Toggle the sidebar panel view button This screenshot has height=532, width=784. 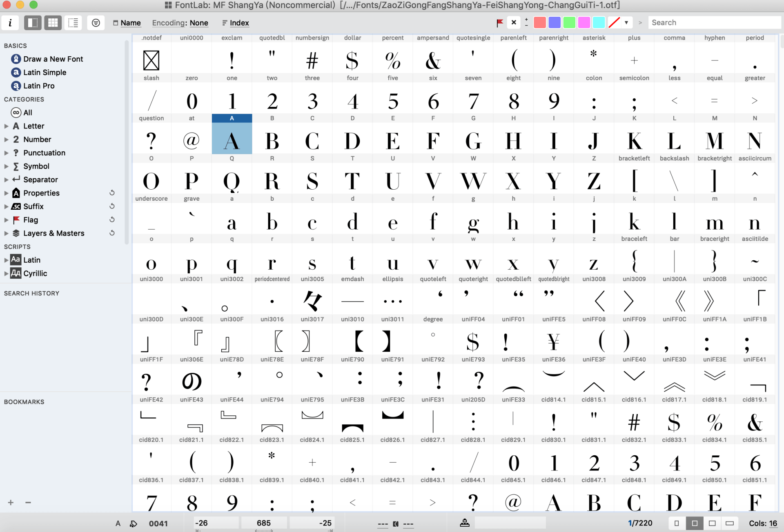(x=33, y=23)
